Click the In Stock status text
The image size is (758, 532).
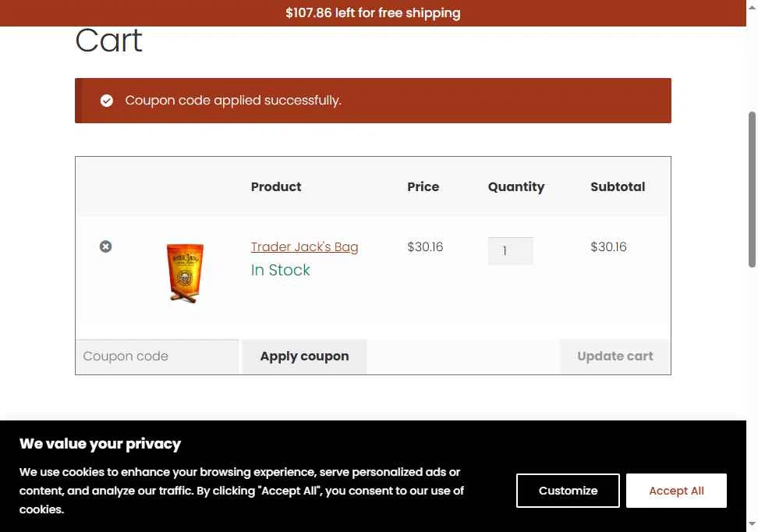tap(281, 270)
